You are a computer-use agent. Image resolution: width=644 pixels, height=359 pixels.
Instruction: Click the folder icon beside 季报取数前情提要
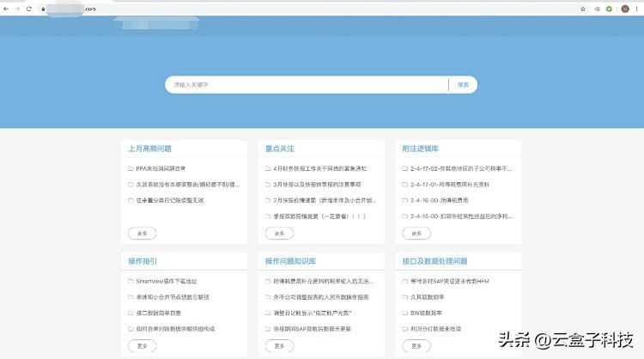(x=268, y=216)
